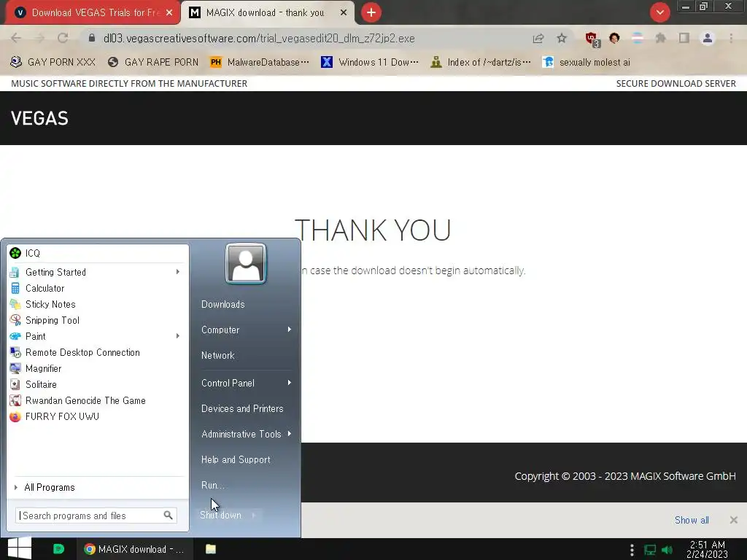Open the Windows 11 Dow… bookmark
The width and height of the screenshot is (747, 560).
pos(370,63)
